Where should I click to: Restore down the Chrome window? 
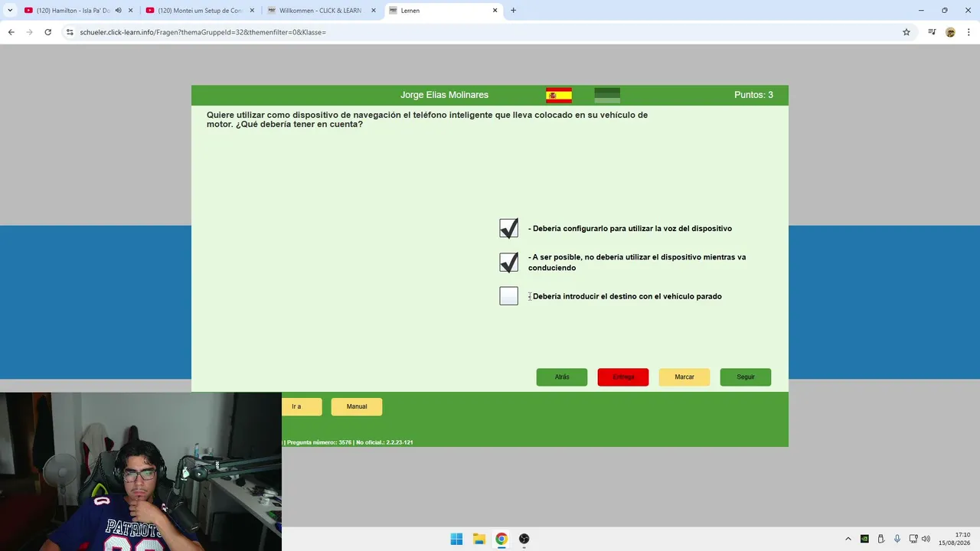pos(944,11)
